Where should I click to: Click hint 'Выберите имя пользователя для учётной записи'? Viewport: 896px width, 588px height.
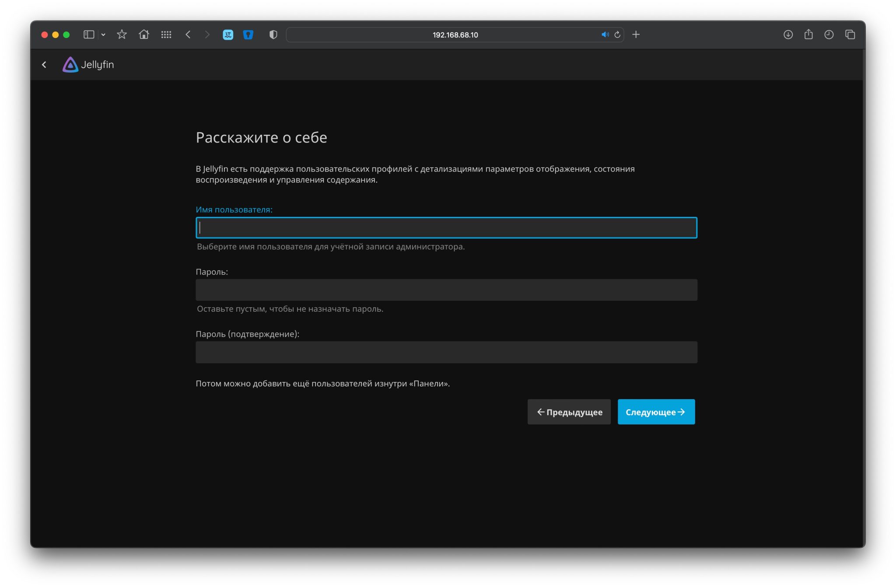click(x=295, y=247)
